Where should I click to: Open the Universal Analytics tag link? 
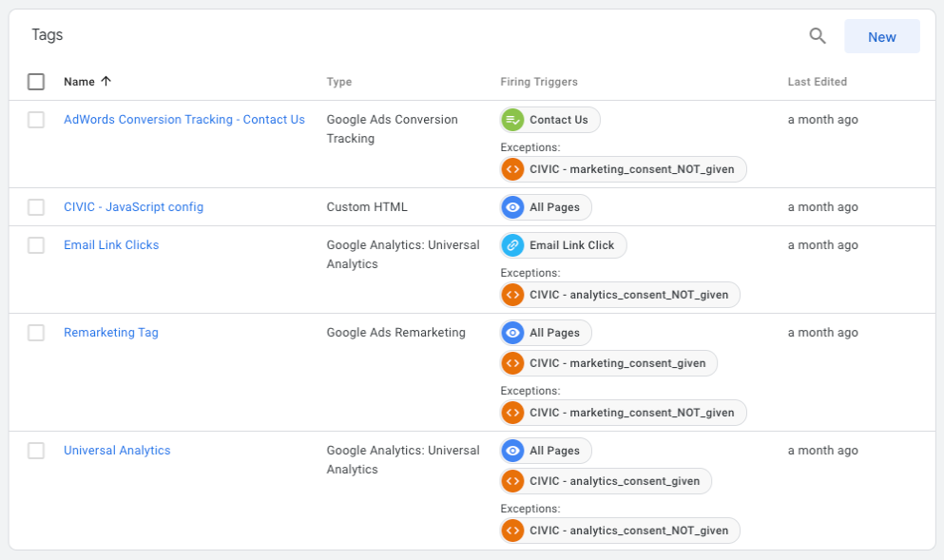pos(117,450)
